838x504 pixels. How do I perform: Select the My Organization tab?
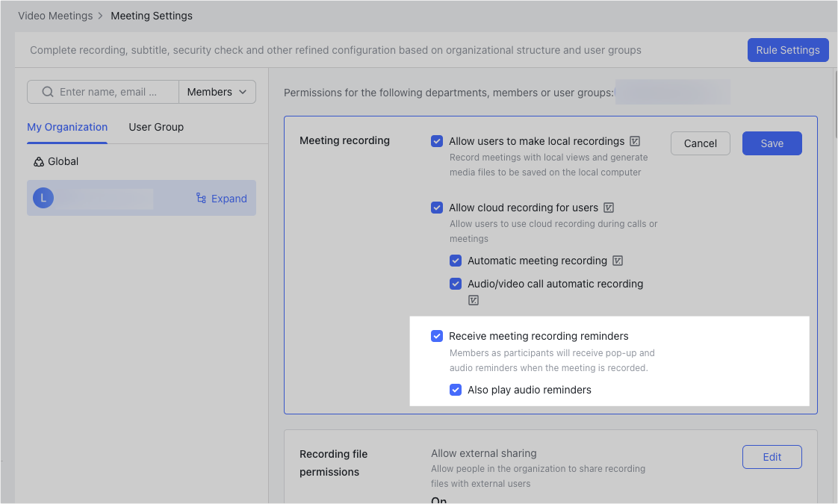[67, 127]
